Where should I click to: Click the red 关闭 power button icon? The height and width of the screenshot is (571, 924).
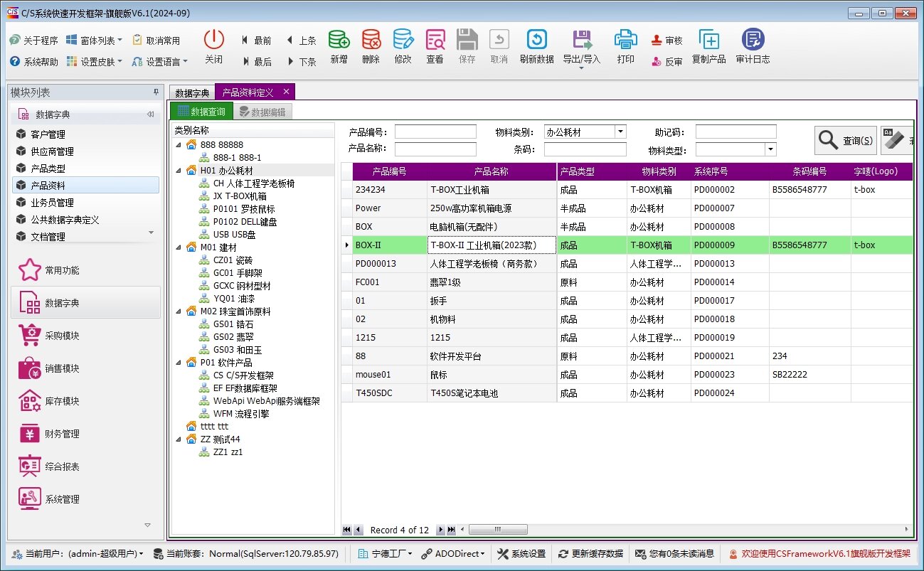tap(213, 41)
